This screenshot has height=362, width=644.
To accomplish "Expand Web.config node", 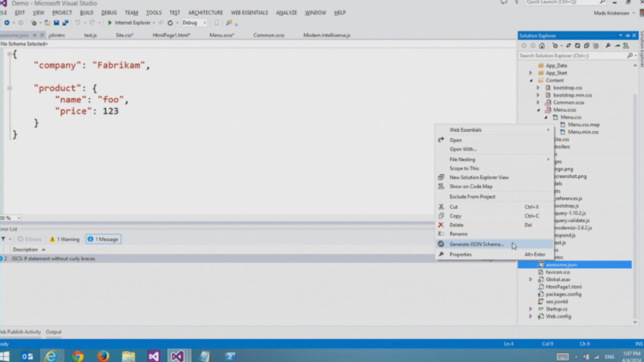I will 531,316.
